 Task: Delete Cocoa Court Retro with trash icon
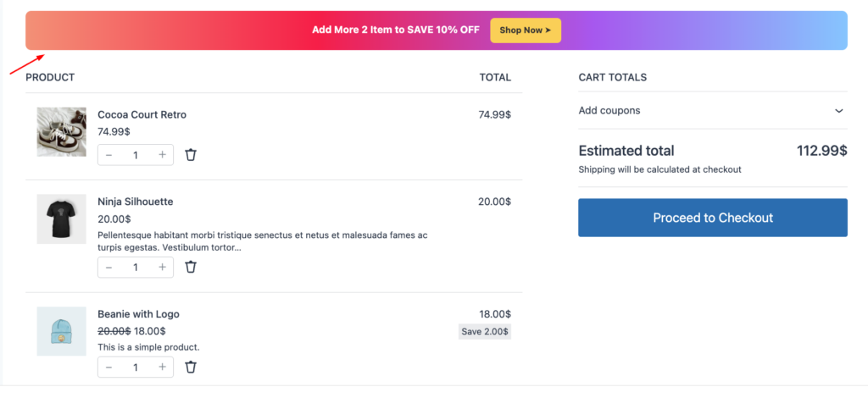pos(191,155)
